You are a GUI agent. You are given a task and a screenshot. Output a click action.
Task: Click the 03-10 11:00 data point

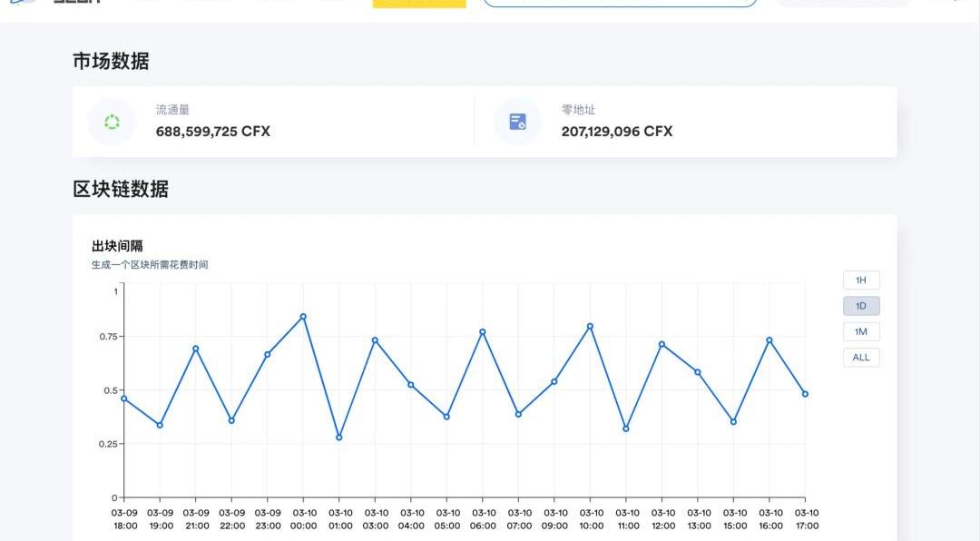(x=626, y=428)
